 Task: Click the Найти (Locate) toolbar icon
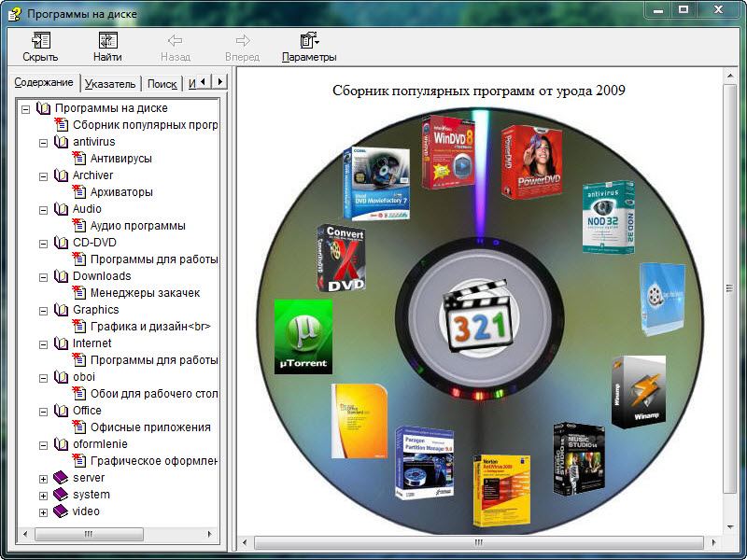(x=107, y=40)
